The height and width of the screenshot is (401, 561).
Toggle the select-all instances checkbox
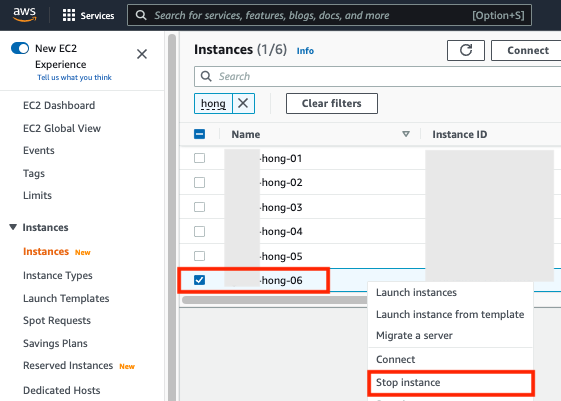200,134
